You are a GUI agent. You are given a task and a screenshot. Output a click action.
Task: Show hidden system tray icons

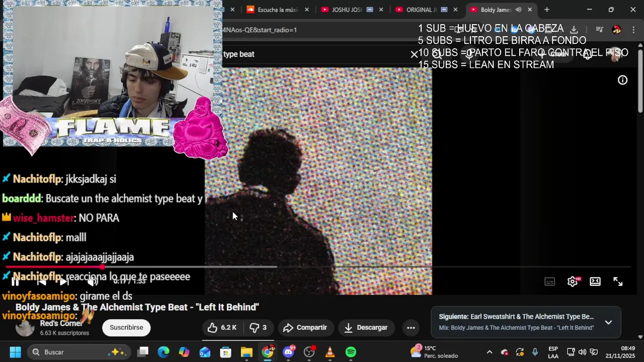pos(489,352)
